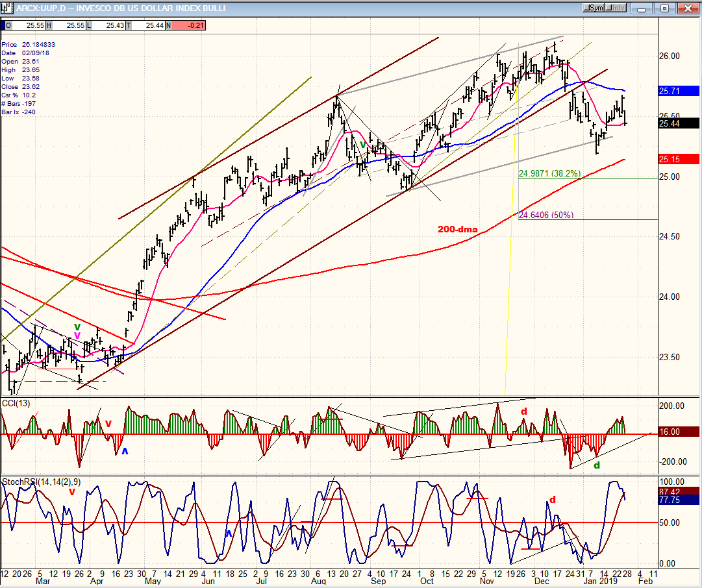Click the Jan 2019 label on time axis
Image resolution: width=702 pixels, height=588 pixels.
click(601, 581)
